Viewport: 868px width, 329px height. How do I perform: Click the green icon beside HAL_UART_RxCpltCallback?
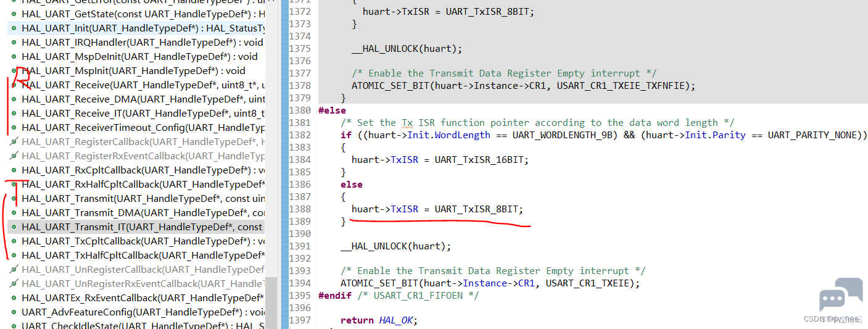click(x=14, y=170)
